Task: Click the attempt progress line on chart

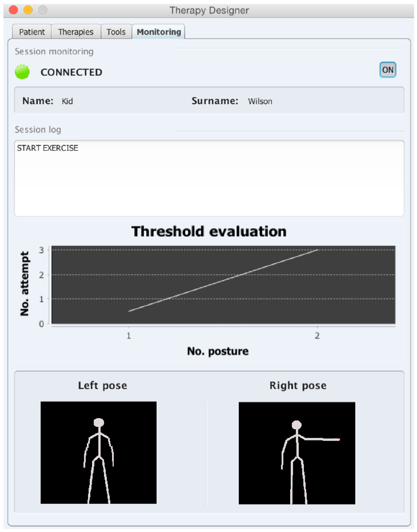Action: (223, 280)
